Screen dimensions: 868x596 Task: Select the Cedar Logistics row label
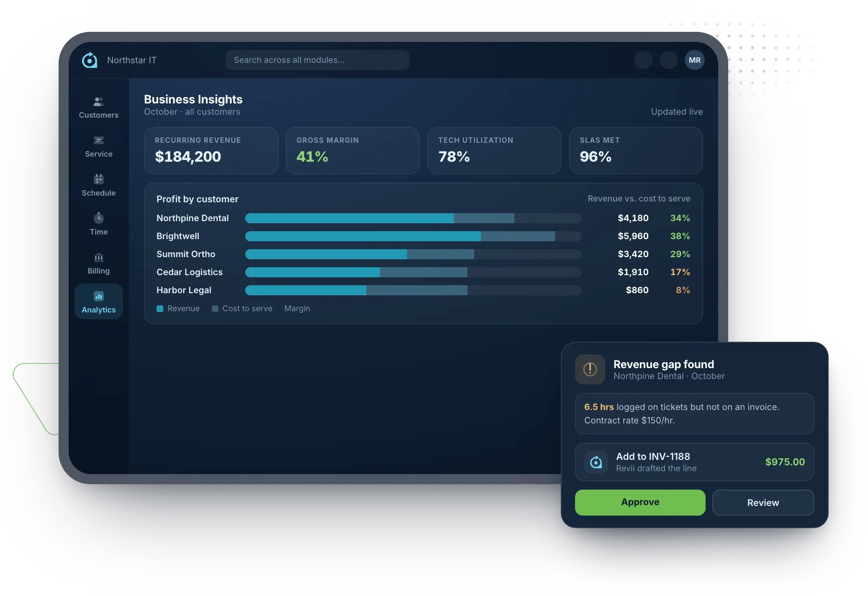tap(190, 272)
